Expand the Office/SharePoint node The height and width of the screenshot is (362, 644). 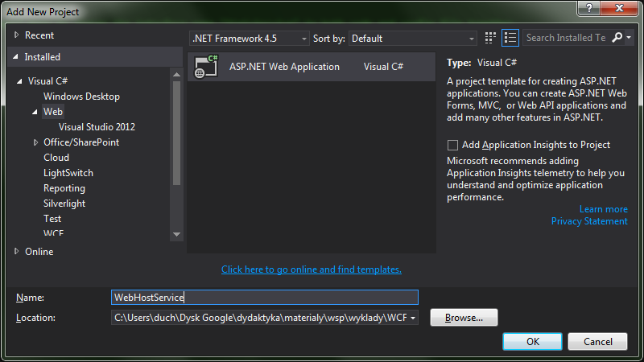[x=35, y=142]
